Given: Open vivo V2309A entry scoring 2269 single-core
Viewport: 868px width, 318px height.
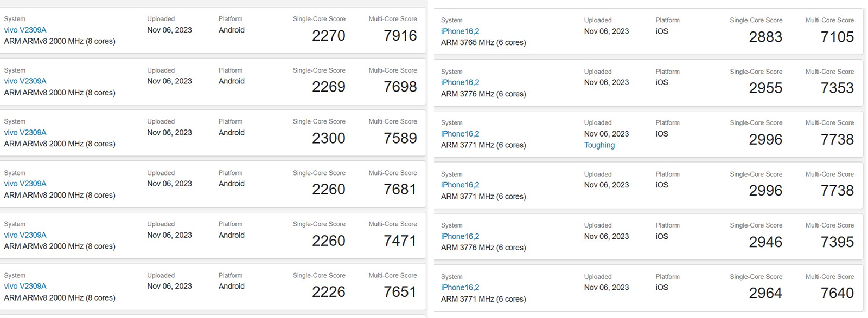Looking at the screenshot, I should coord(25,81).
